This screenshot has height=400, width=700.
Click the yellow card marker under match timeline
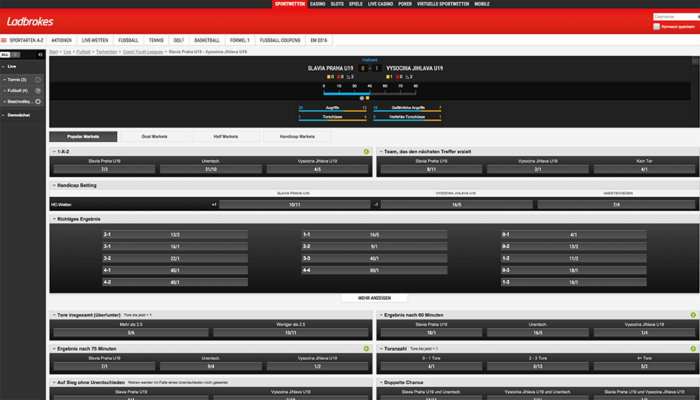tap(367, 98)
